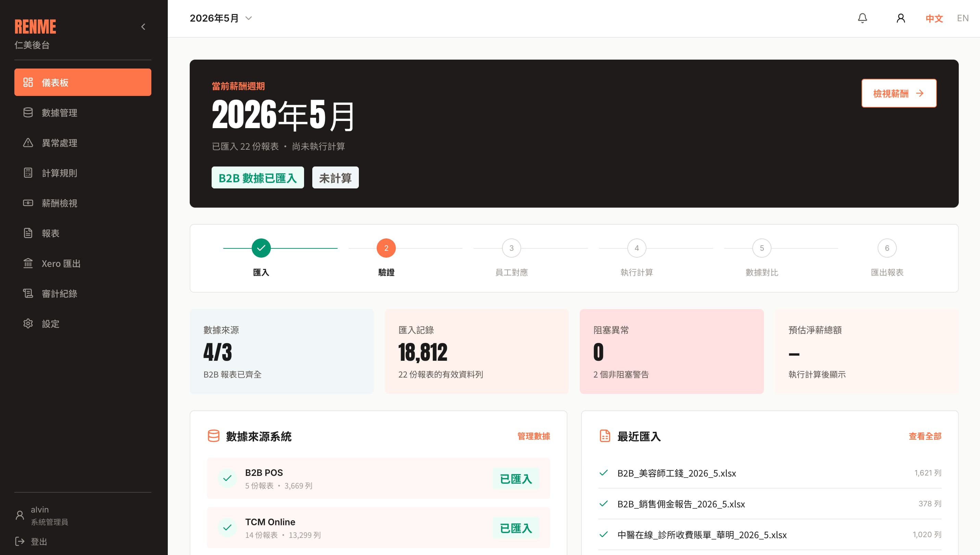Image resolution: width=980 pixels, height=555 pixels.
Task: Click checkmark beside 中醫在線_診所收費賬單_華明 file
Action: tap(603, 534)
